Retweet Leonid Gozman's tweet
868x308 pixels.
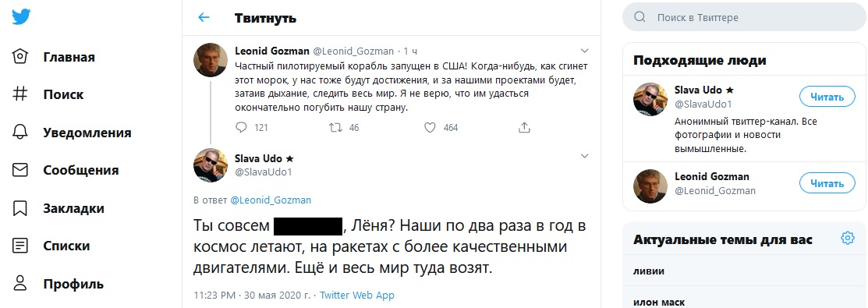(x=335, y=127)
